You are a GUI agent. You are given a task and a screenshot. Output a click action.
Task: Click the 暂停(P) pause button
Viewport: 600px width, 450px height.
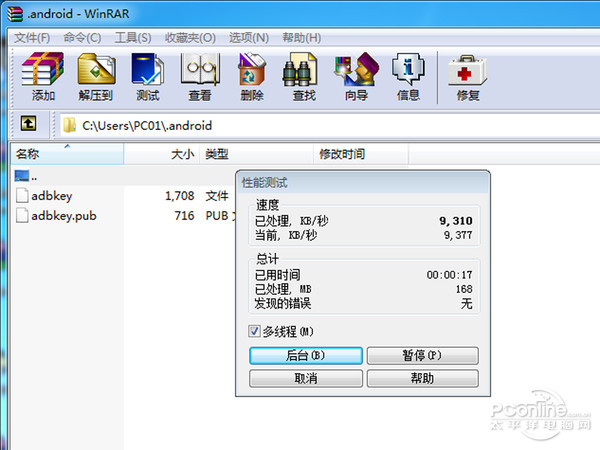(422, 355)
